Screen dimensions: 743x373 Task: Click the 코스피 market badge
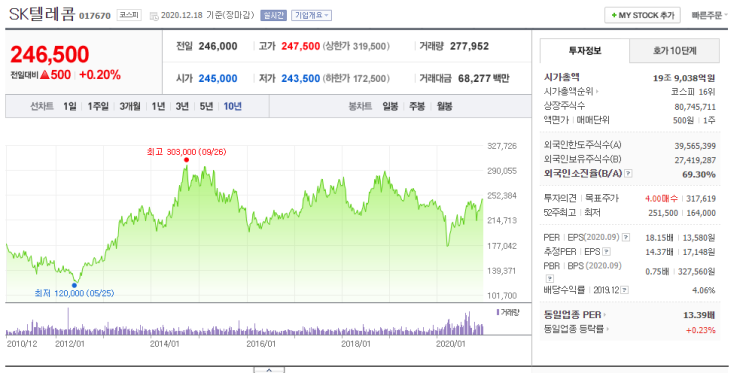point(129,15)
